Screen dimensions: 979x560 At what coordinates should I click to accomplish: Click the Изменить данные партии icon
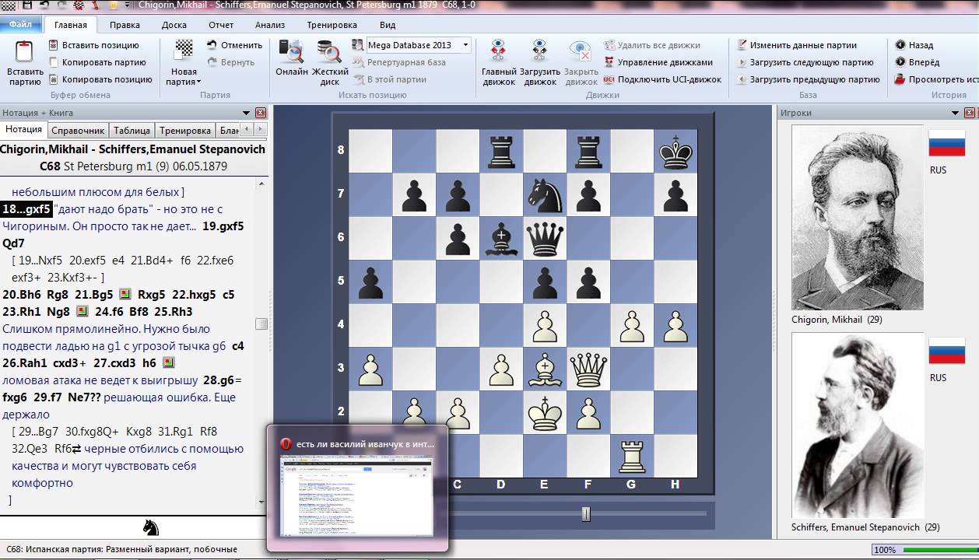coord(742,45)
